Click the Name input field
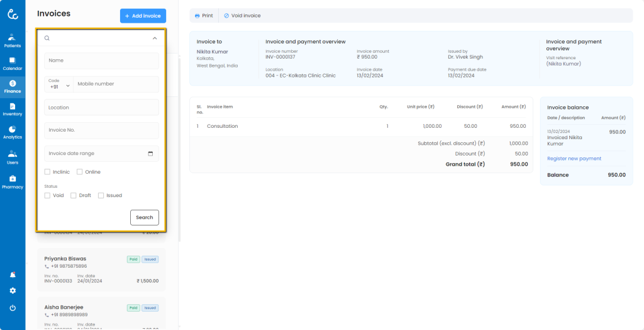Screen dimensions: 644x330 pyautogui.click(x=101, y=60)
